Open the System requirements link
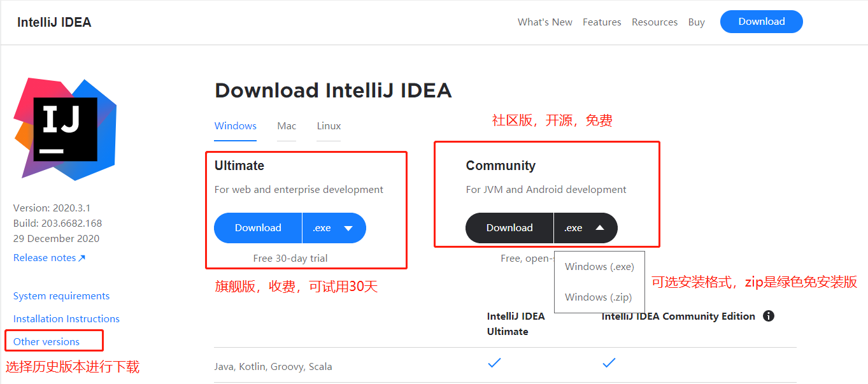The height and width of the screenshot is (384, 868). coord(61,296)
